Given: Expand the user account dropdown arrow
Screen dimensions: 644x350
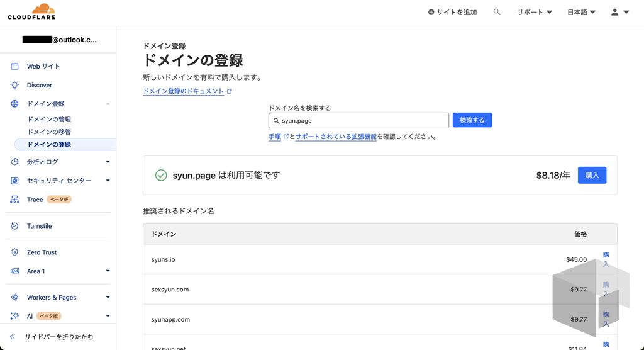Looking at the screenshot, I should [626, 13].
